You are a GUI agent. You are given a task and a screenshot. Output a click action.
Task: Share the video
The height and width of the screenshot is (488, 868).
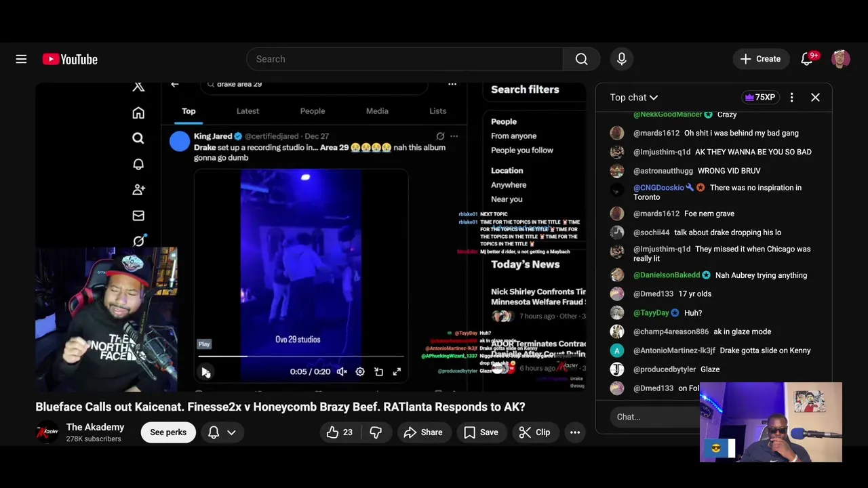click(x=423, y=432)
